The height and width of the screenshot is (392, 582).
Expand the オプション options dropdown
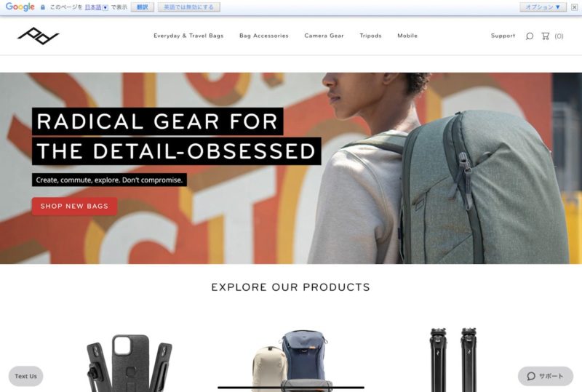[x=543, y=7]
